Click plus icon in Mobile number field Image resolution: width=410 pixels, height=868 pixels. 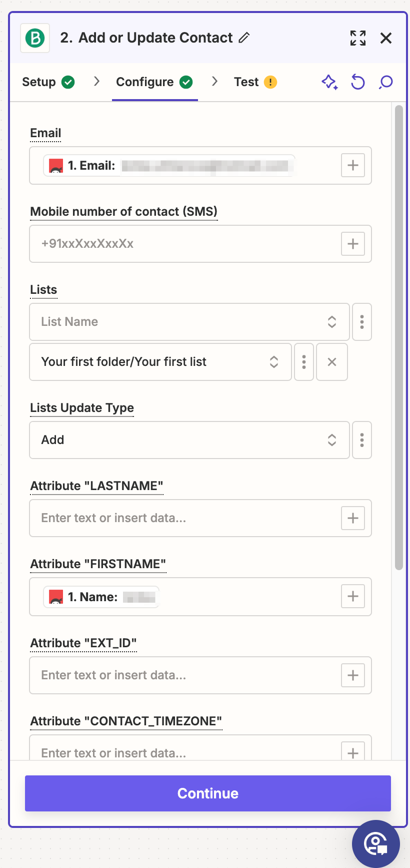click(x=352, y=244)
